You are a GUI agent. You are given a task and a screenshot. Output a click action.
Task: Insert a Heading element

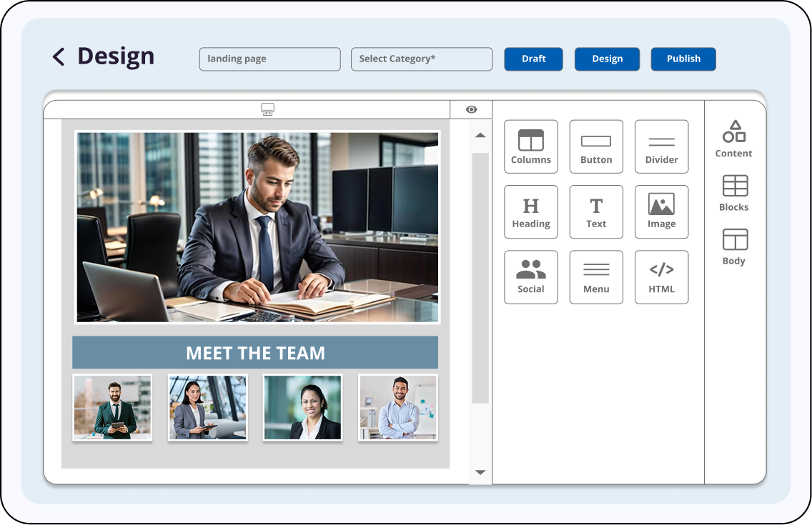[530, 211]
